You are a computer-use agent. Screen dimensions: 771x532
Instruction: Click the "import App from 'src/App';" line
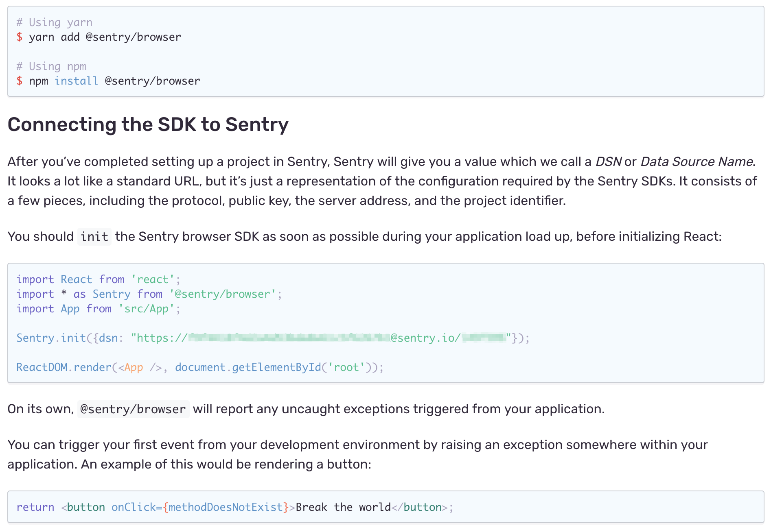[98, 309]
